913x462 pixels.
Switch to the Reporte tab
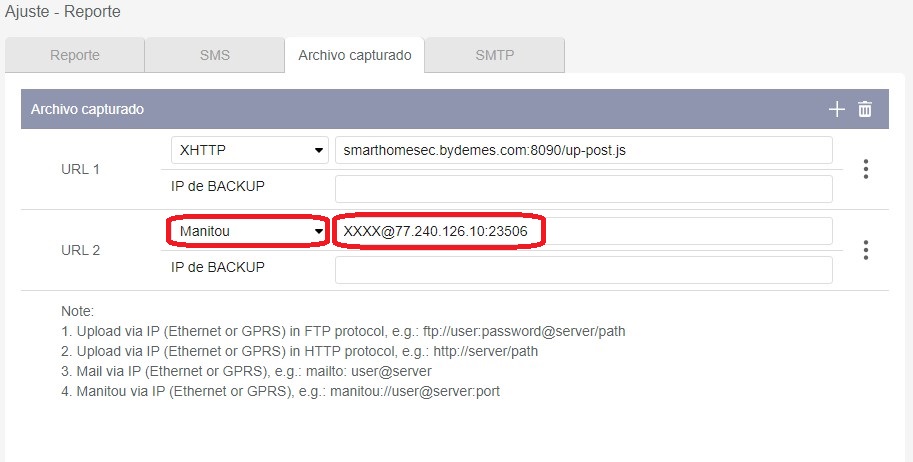click(x=75, y=55)
